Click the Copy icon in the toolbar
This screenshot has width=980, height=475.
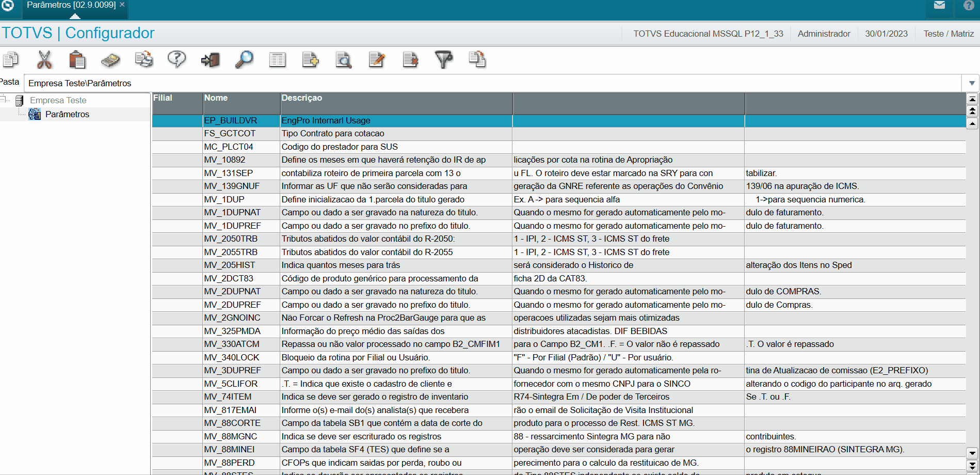(11, 60)
